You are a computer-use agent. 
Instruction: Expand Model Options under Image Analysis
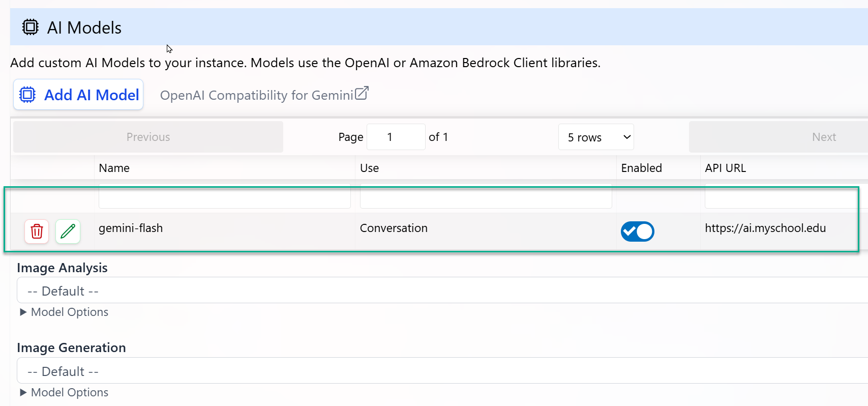point(64,312)
